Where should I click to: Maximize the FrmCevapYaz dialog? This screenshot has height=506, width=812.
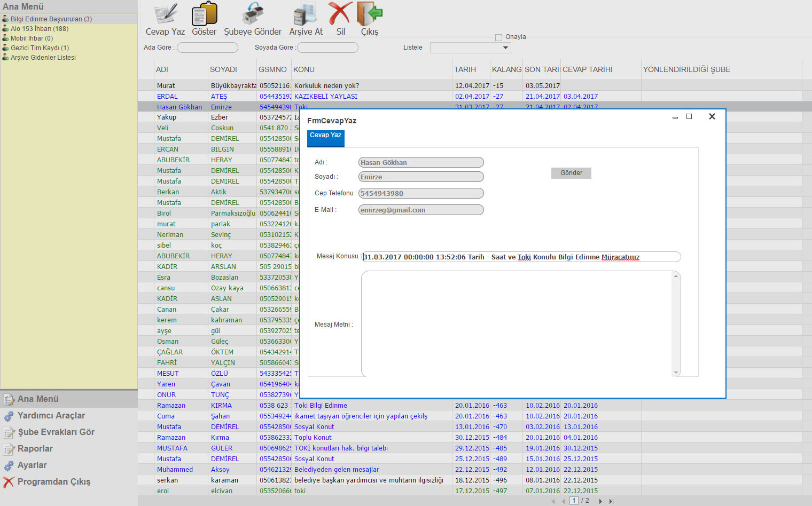[x=689, y=116]
